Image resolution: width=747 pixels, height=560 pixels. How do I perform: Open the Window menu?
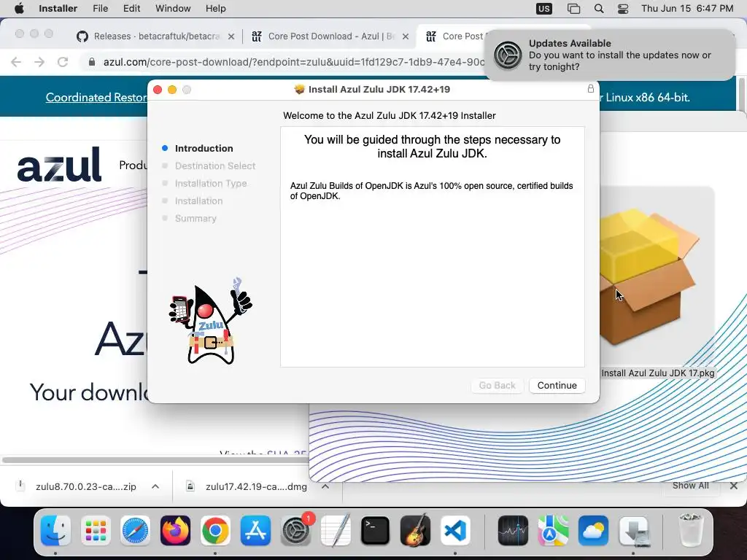point(173,9)
